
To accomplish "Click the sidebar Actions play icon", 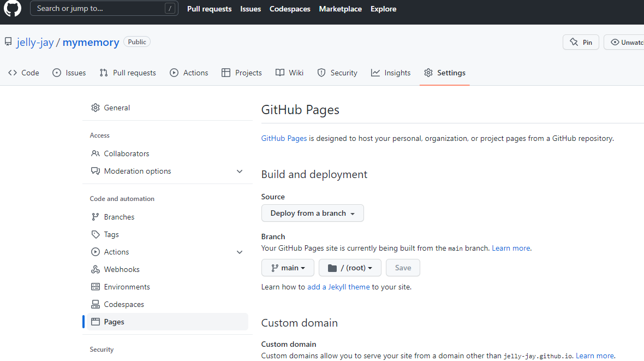I will click(96, 252).
